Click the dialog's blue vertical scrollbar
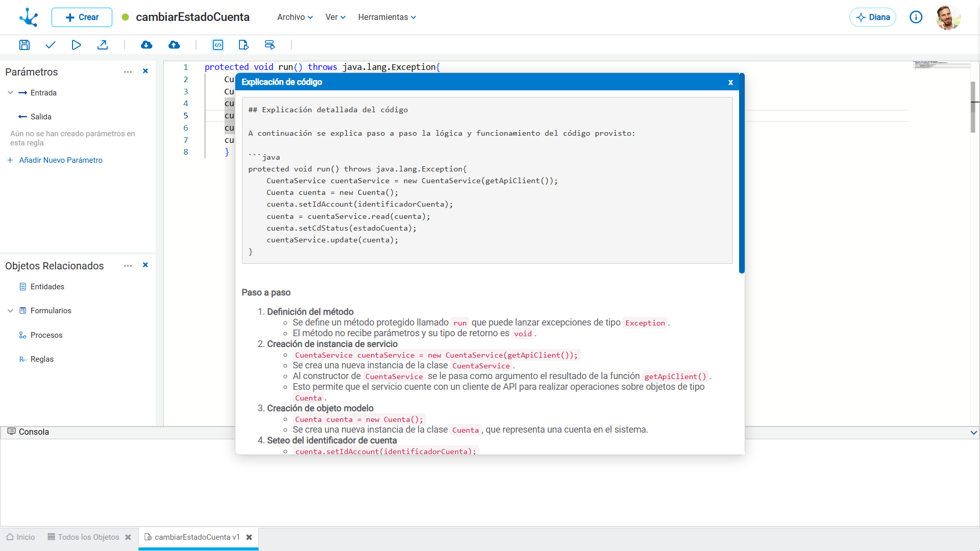The height and width of the screenshot is (551, 980). tap(742, 173)
